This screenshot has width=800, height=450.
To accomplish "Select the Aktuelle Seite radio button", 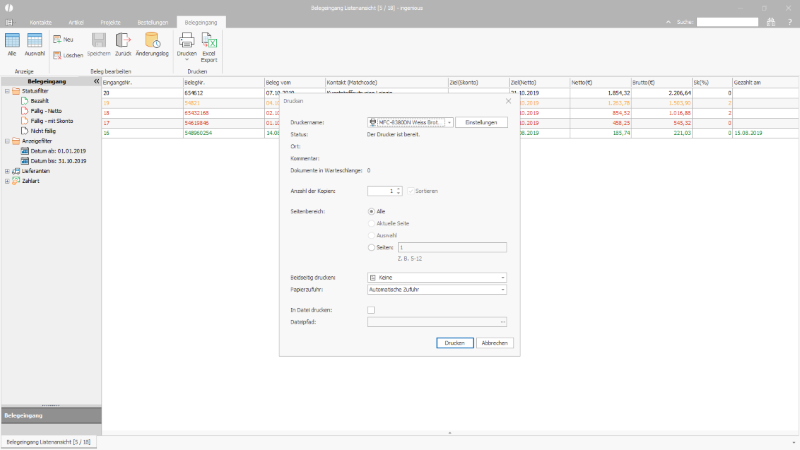I will coord(371,223).
